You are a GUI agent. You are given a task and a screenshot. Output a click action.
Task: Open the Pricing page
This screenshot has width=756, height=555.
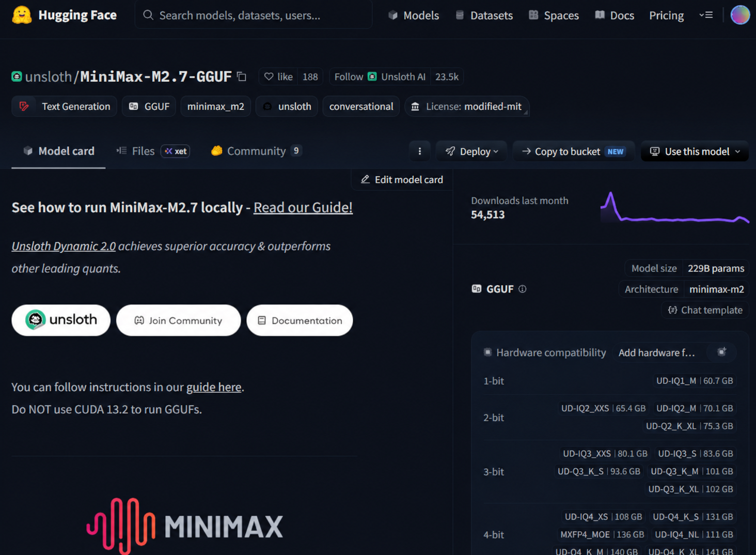666,16
